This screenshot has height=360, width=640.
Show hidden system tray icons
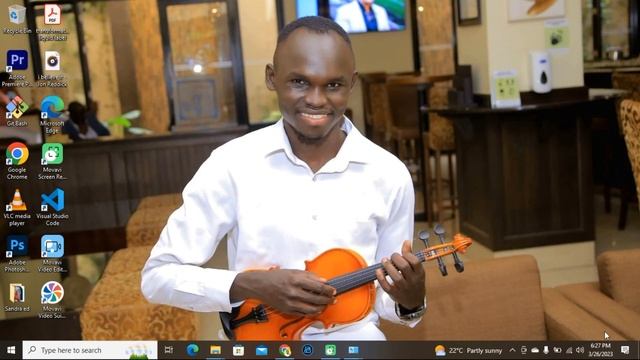tap(513, 350)
